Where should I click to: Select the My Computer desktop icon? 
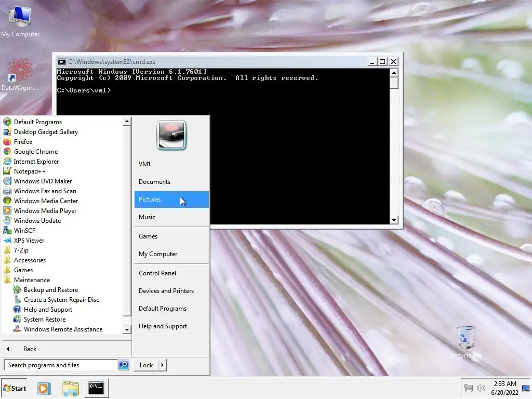[20, 21]
